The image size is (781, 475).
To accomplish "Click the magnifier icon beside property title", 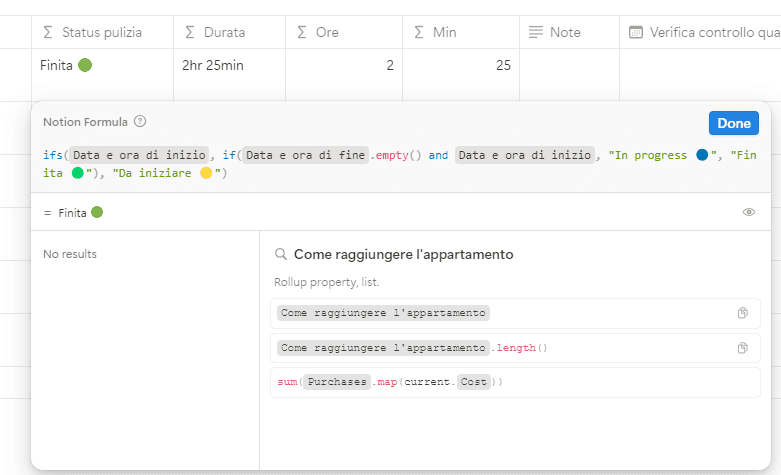I will tap(281, 254).
